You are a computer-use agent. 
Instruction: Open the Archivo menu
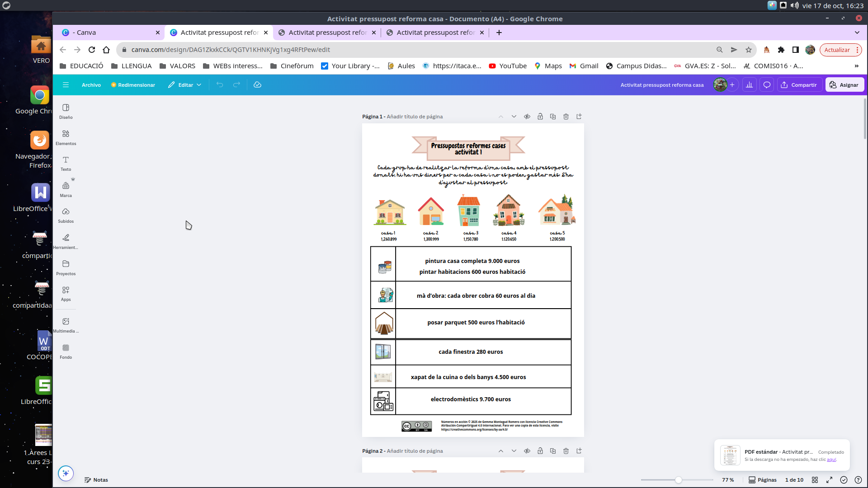tap(91, 84)
